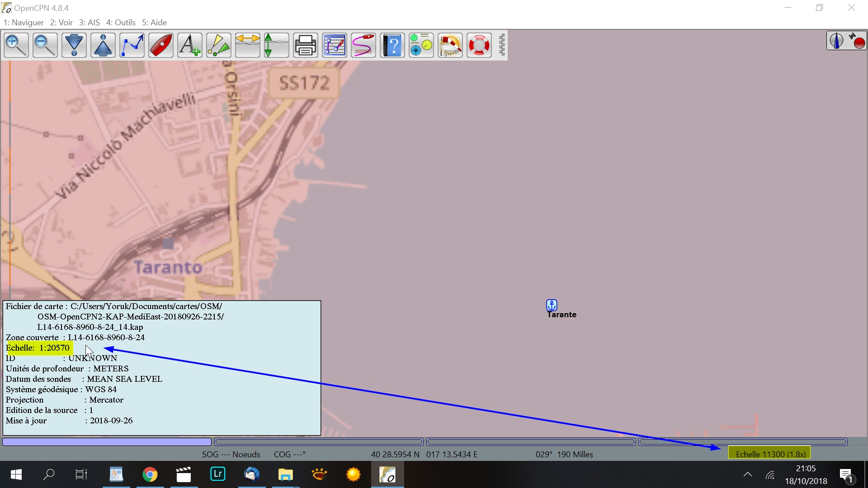Click the Echelle 11300 status field
Image resolution: width=868 pixels, height=488 pixels.
coord(770,454)
